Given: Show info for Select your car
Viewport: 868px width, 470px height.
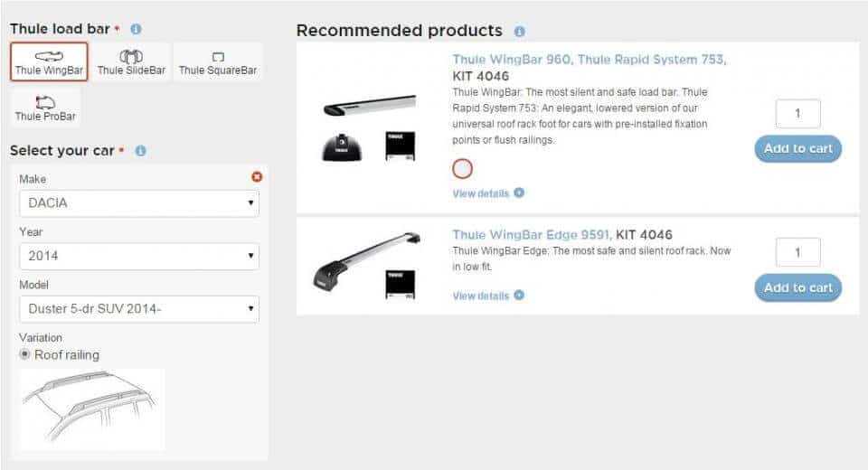Looking at the screenshot, I should click(x=140, y=151).
